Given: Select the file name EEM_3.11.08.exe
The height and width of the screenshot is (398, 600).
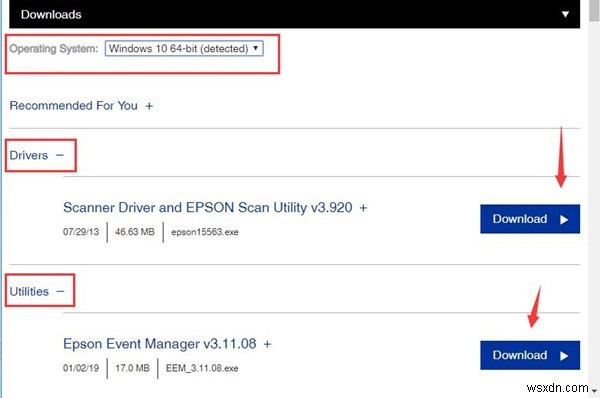Looking at the screenshot, I should point(202,368).
